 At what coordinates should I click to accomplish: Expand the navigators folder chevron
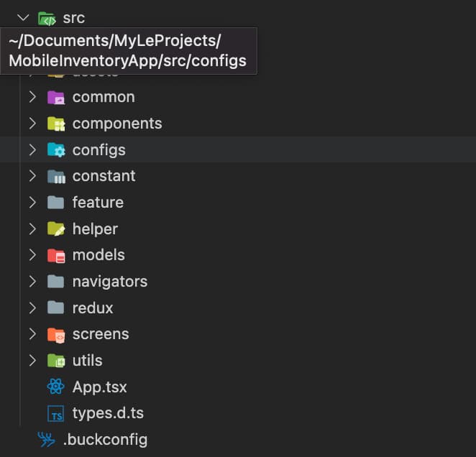tap(32, 282)
